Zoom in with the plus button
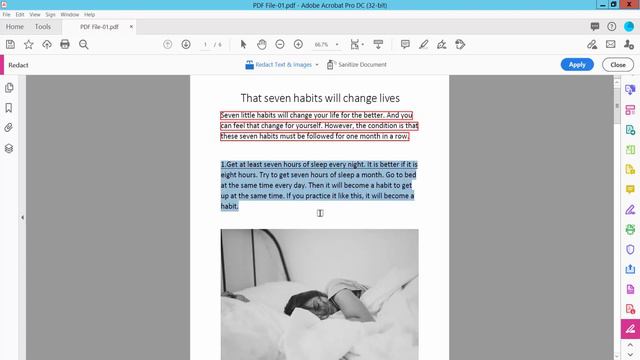The image size is (640, 360). (x=298, y=44)
